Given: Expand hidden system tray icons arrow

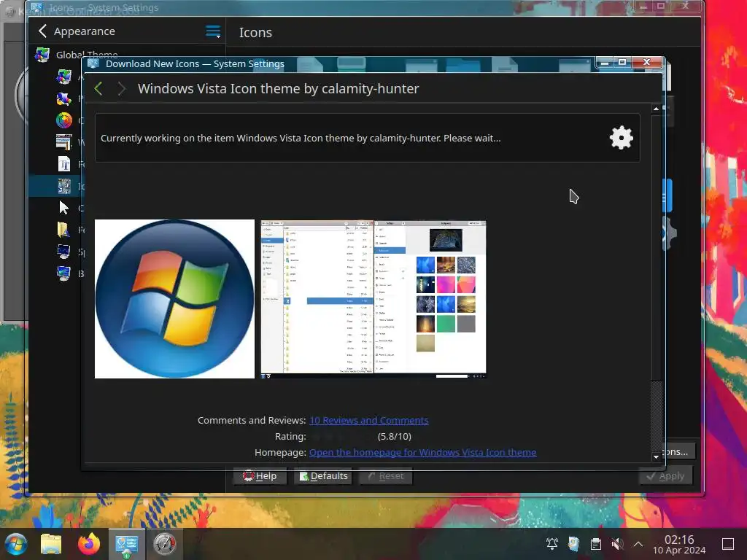Looking at the screenshot, I should pos(638,544).
